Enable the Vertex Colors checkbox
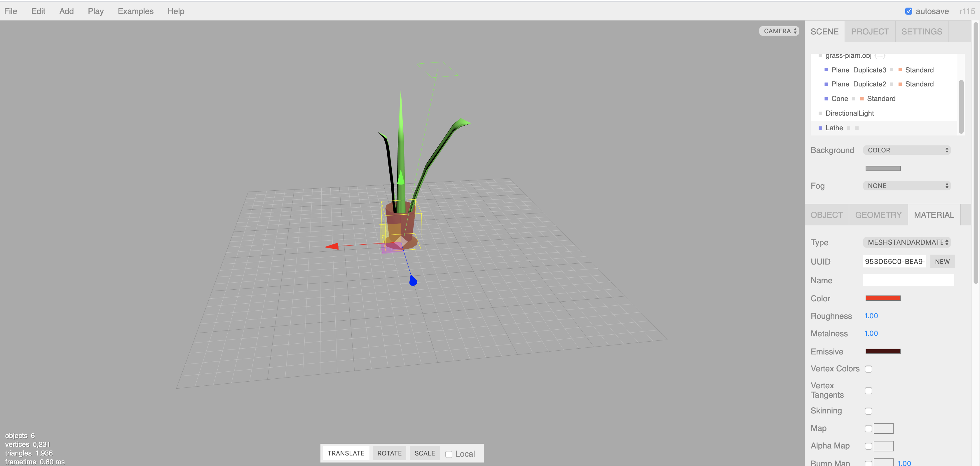The width and height of the screenshot is (980, 466). pos(868,368)
